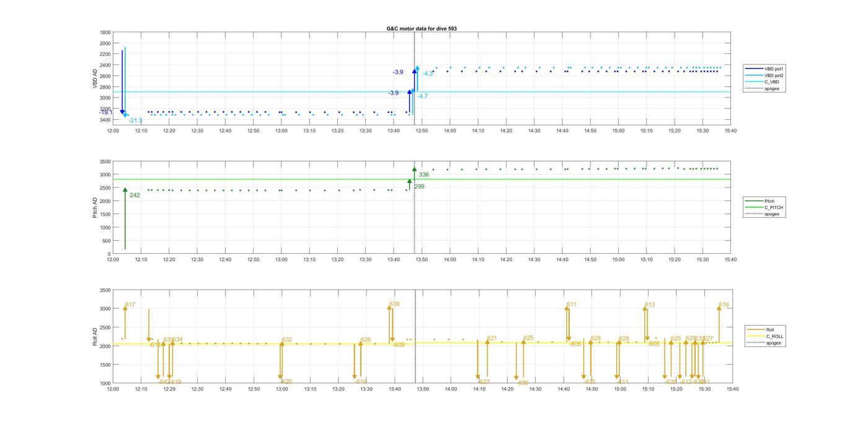This screenshot has width=868, height=430.
Task: Click the 'VBD AD' y-axis label
Action: (x=95, y=78)
